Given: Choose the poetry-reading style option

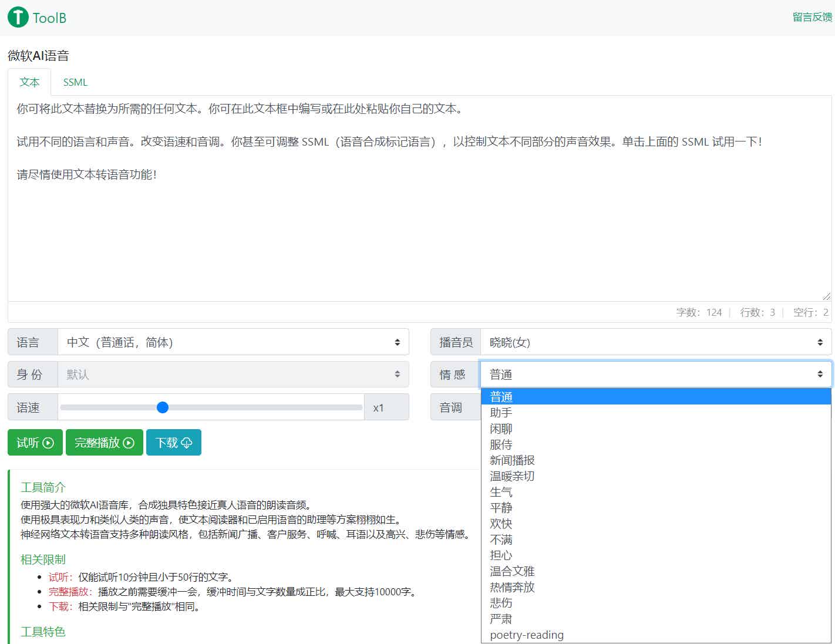Looking at the screenshot, I should pos(527,635).
